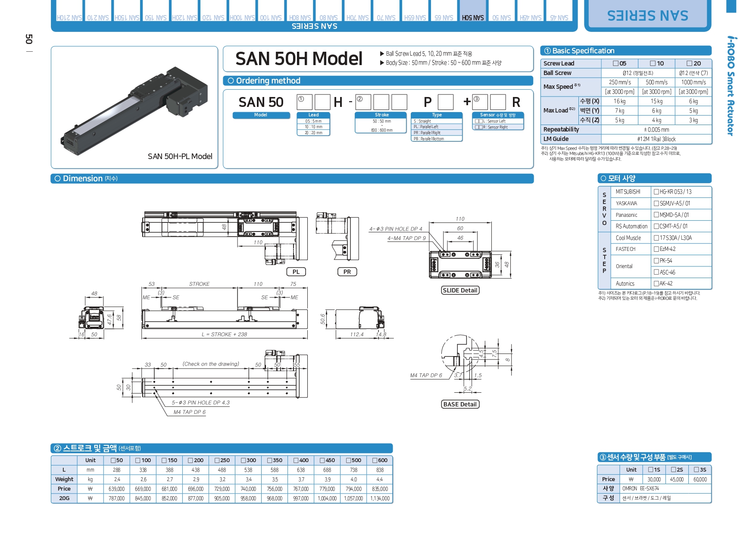This screenshot has height=535, width=756.
Task: Select the PR drawing label
Action: pyautogui.click(x=347, y=272)
